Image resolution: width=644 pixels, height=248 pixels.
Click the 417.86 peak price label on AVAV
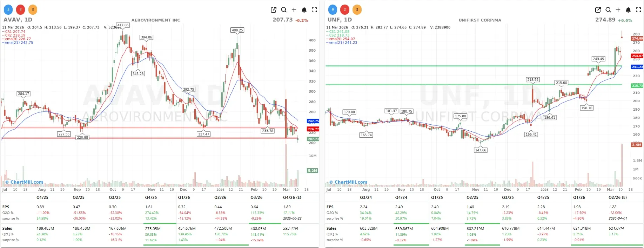click(x=123, y=25)
